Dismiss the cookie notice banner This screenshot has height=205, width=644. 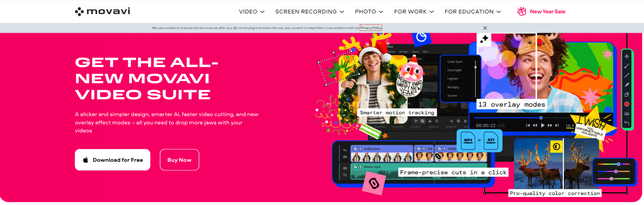click(485, 28)
